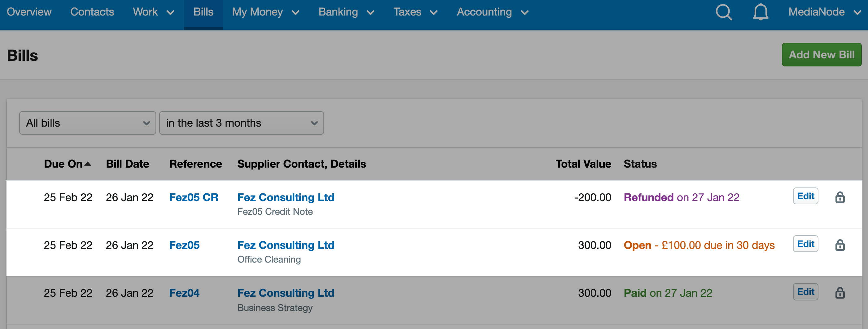Click lock icon on Fez05 CR row
The image size is (868, 329).
coord(840,197)
